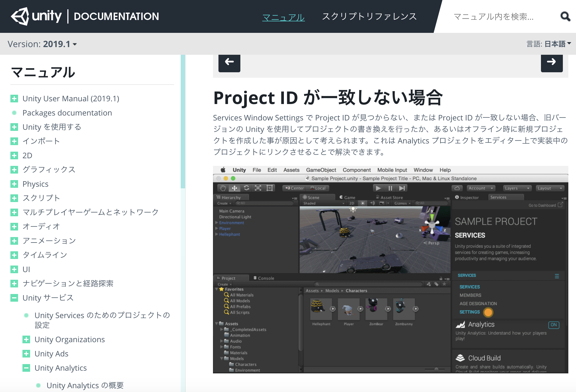
Task: Collapse the Unity サービス section
Action: click(x=14, y=298)
